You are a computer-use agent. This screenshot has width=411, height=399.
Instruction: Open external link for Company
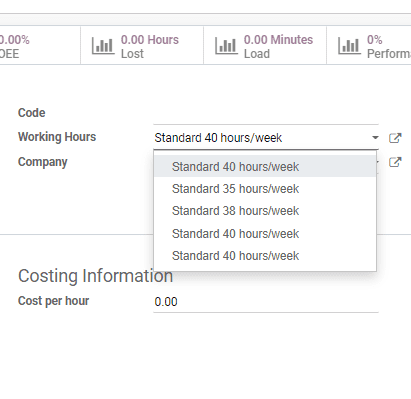[395, 162]
